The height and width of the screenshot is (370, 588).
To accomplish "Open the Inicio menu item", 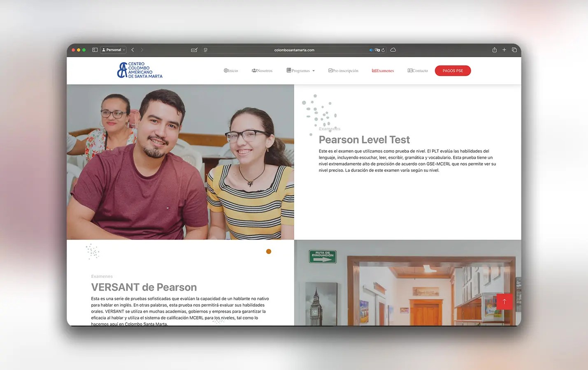I will (231, 71).
